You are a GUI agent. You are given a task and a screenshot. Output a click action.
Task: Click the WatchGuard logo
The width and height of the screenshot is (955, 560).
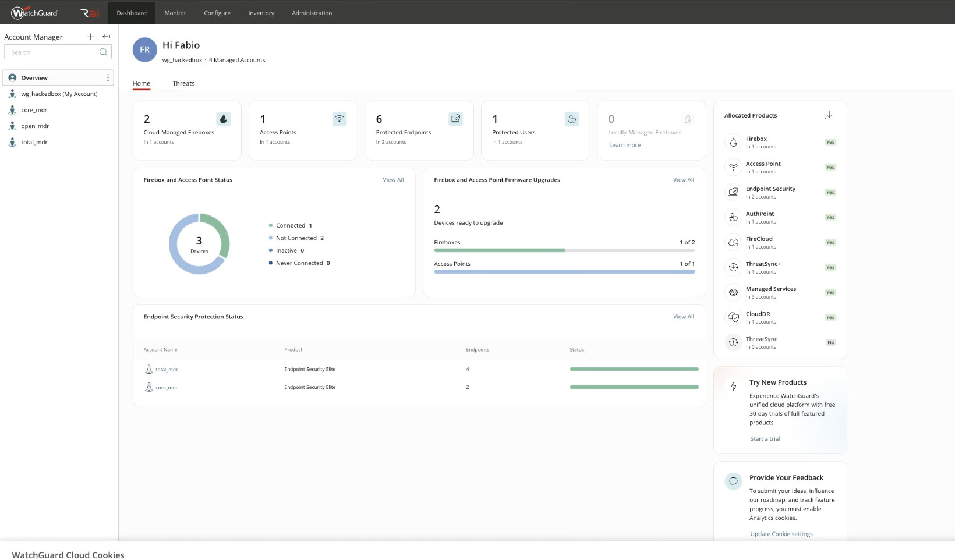34,12
